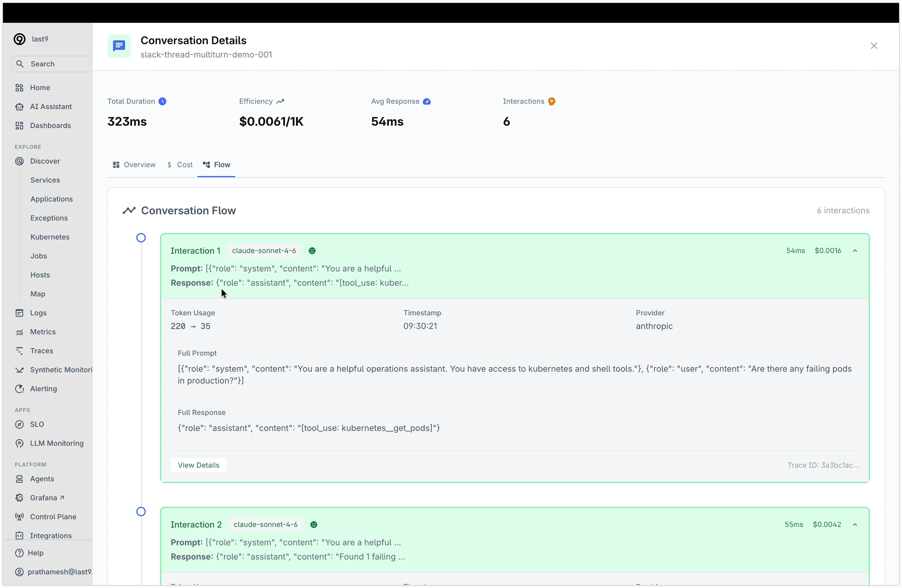The image size is (902, 588).
Task: Open Exceptions in the sidebar
Action: (49, 218)
